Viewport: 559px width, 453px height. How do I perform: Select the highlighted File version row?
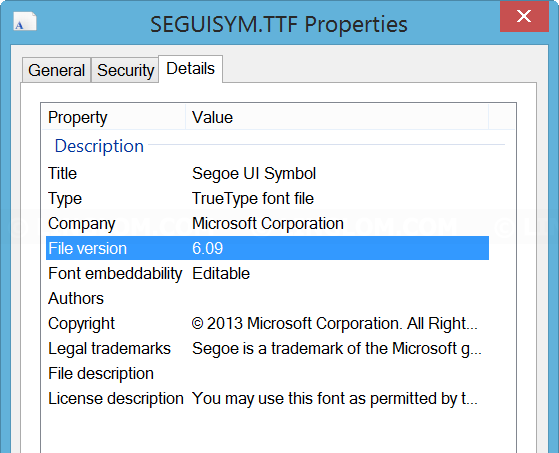coord(267,248)
